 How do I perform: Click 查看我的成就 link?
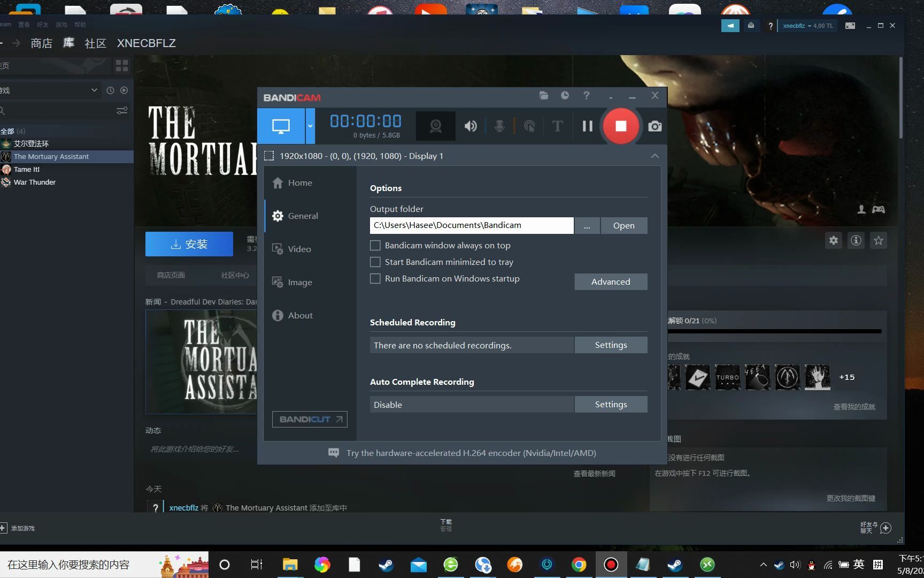854,407
